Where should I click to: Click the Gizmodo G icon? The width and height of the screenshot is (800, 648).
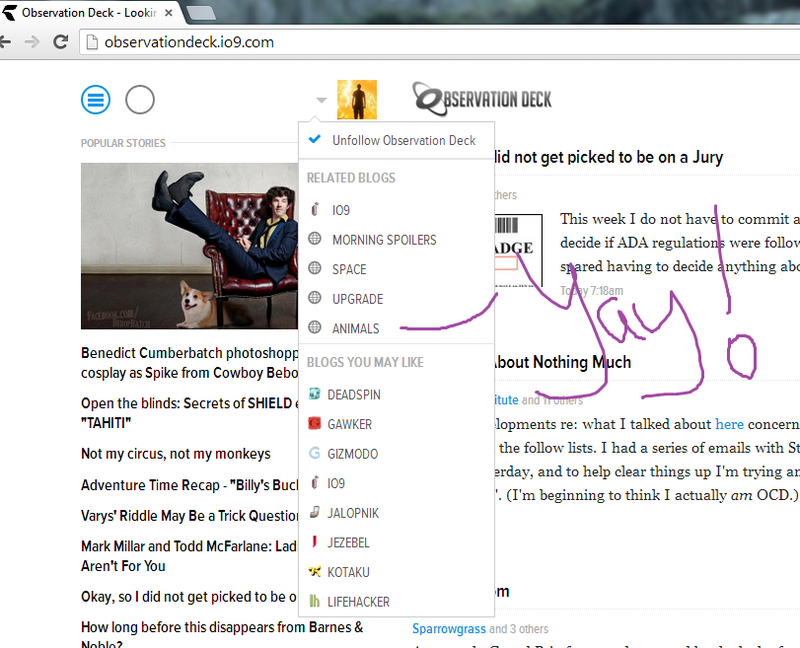coord(315,453)
